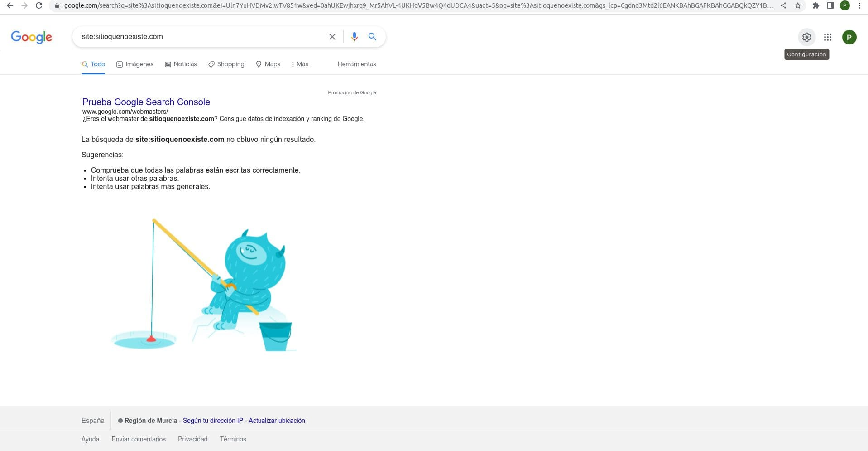868x451 pixels.
Task: Open the Google account avatar on the page
Action: click(x=849, y=37)
